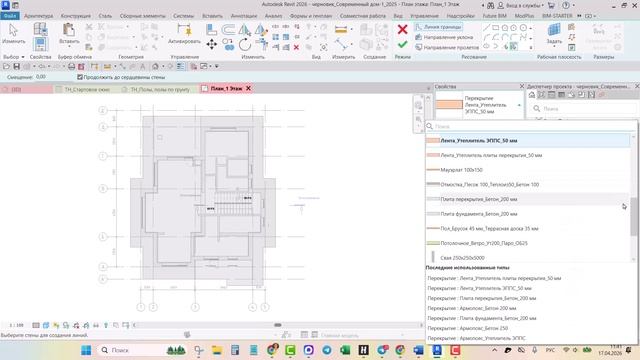Image resolution: width=640 pixels, height=360 pixels.
Task: Open the type selector dropdown arrow in Properties
Action: 519,105
